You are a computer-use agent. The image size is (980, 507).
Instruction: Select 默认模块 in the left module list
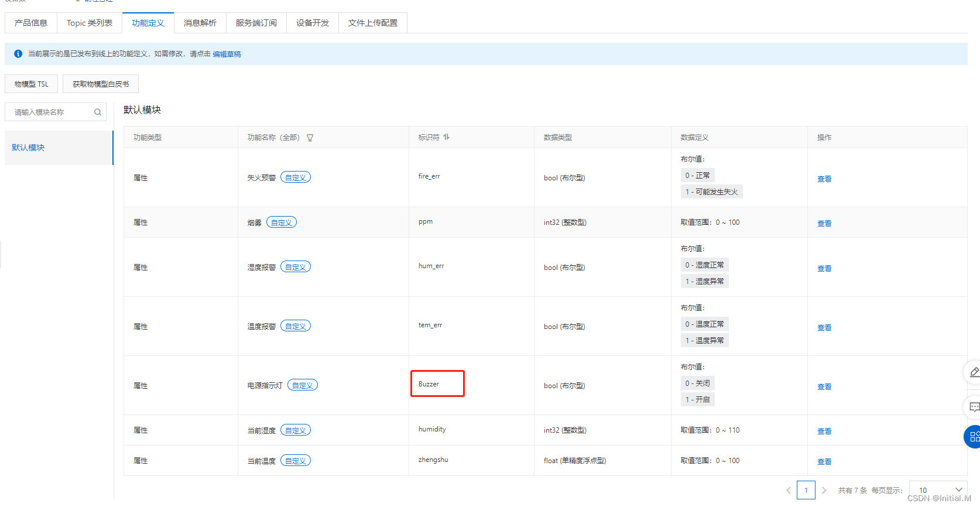pyautogui.click(x=59, y=148)
